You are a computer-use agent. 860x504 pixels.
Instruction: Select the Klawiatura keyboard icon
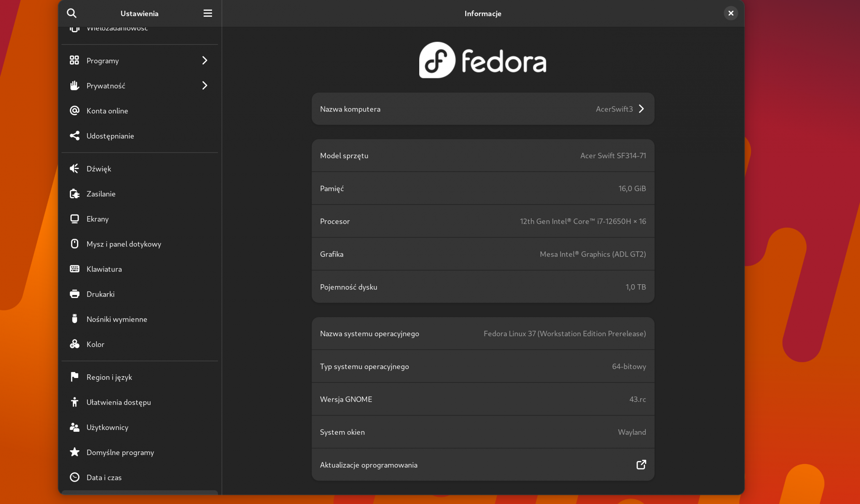(x=74, y=269)
